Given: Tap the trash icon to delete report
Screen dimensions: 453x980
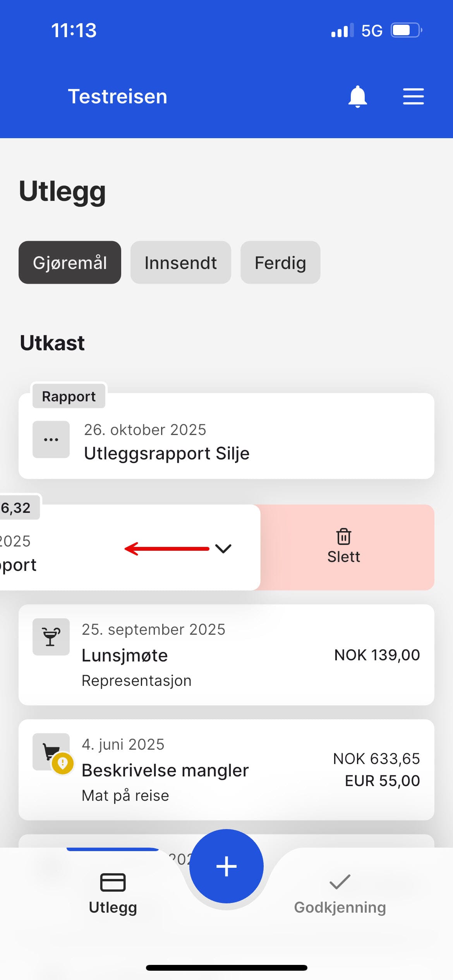Looking at the screenshot, I should pos(343,536).
